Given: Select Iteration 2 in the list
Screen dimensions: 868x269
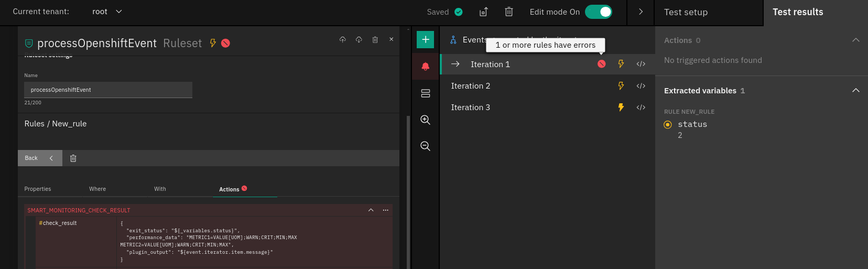Looking at the screenshot, I should 471,86.
